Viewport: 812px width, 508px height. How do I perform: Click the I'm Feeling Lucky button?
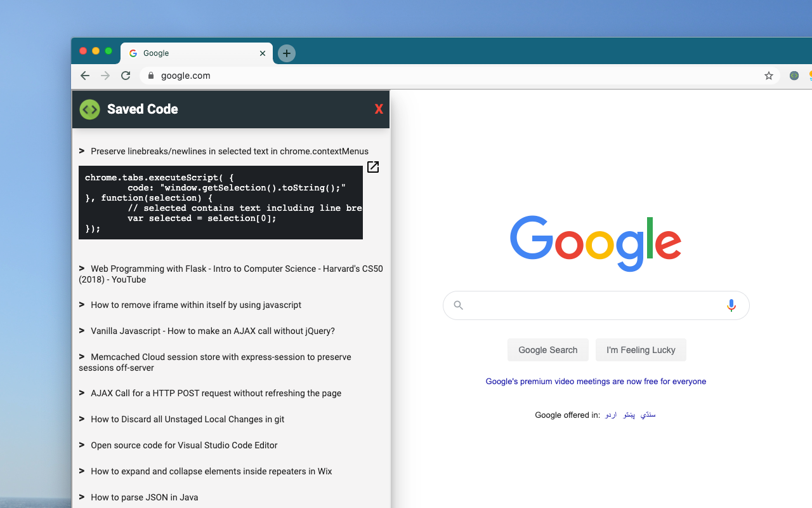tap(641, 350)
